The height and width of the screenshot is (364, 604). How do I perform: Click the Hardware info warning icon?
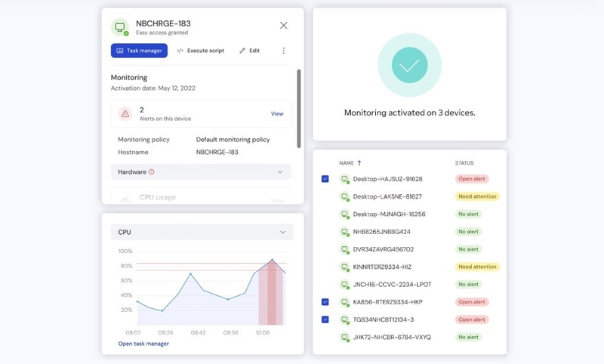[152, 172]
